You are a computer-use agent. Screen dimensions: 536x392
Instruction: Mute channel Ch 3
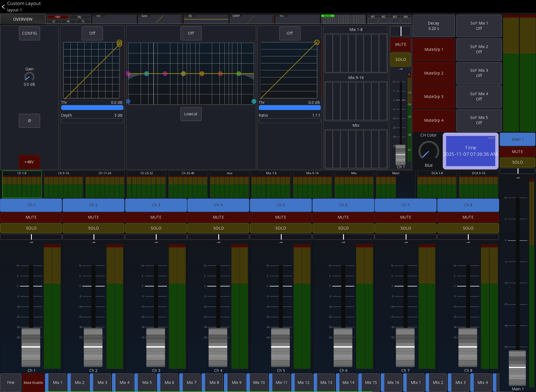click(x=156, y=217)
